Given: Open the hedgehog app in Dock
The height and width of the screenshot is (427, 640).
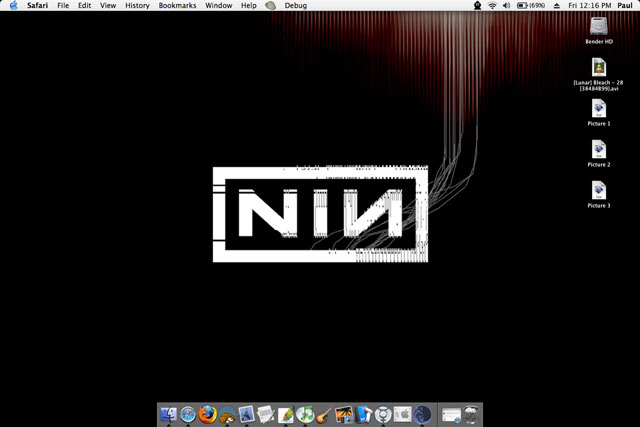Looking at the screenshot, I should (x=227, y=415).
